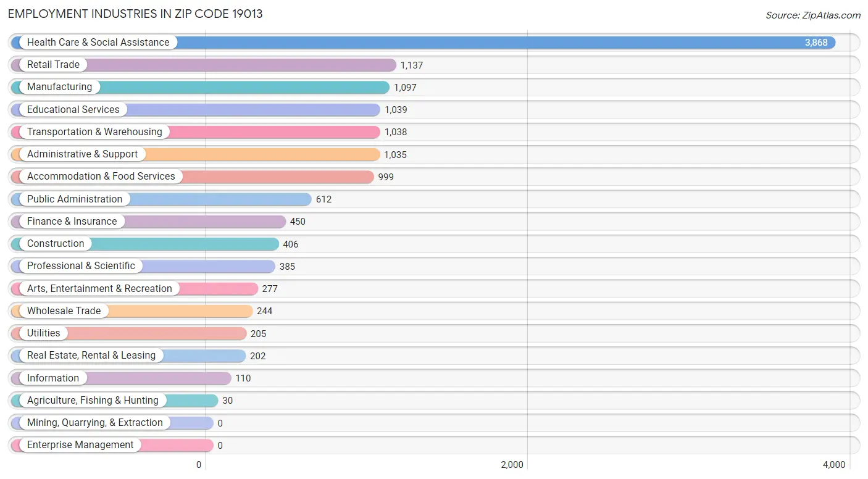Image resolution: width=868 pixels, height=479 pixels.
Task: Click the 1,137 value beside Retail Trade
Action: (412, 65)
